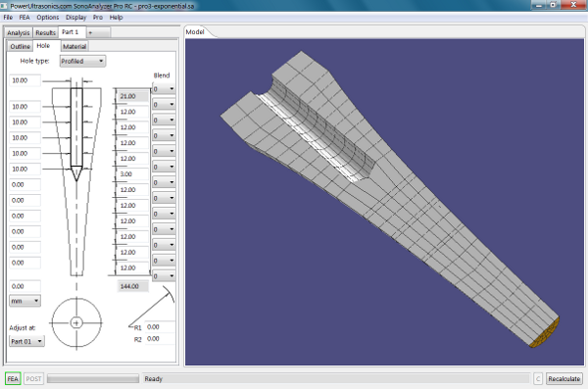This screenshot has height=389, width=588.
Task: Click the POST button beside FEA
Action: (x=33, y=378)
